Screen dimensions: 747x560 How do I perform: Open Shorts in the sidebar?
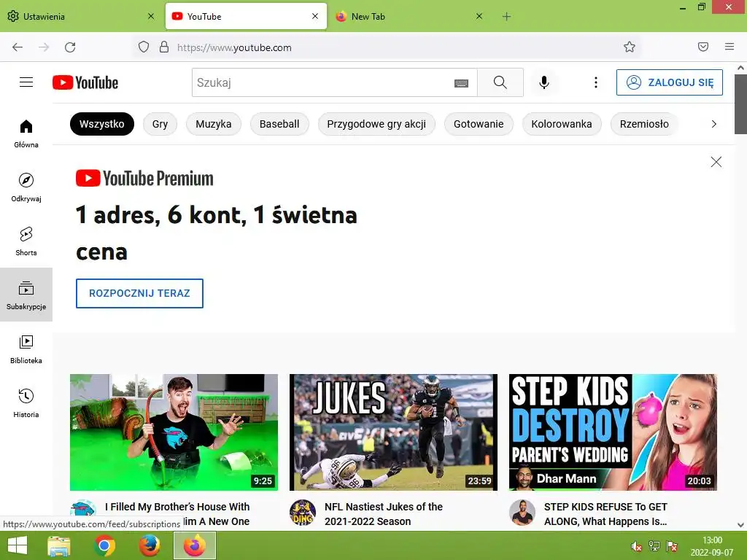[x=26, y=241]
